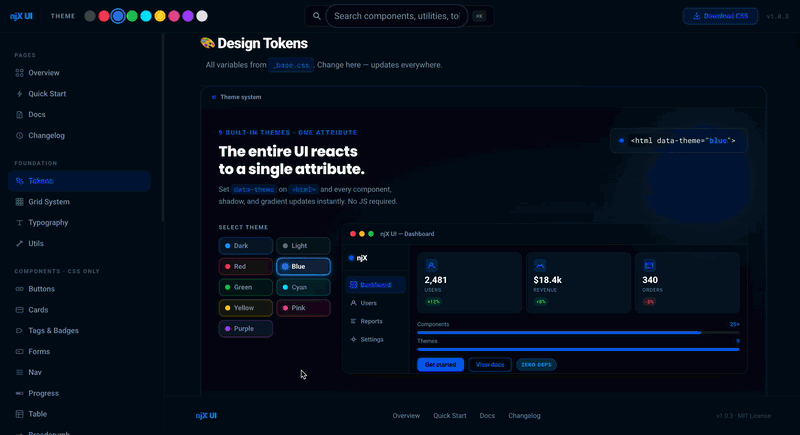Viewport: 800px width, 435px height.
Task: Open the Typography page
Action: 79,223
